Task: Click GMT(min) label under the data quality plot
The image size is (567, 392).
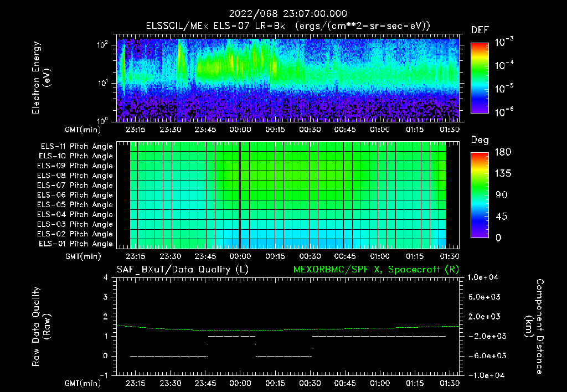Action: pyautogui.click(x=83, y=384)
